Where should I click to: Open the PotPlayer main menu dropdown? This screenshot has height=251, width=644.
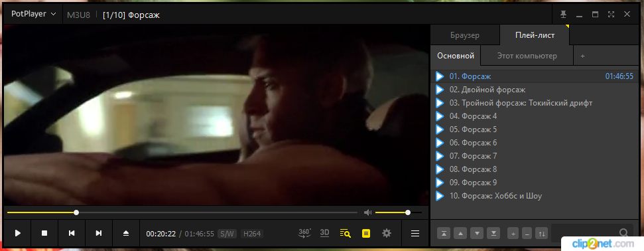34,14
